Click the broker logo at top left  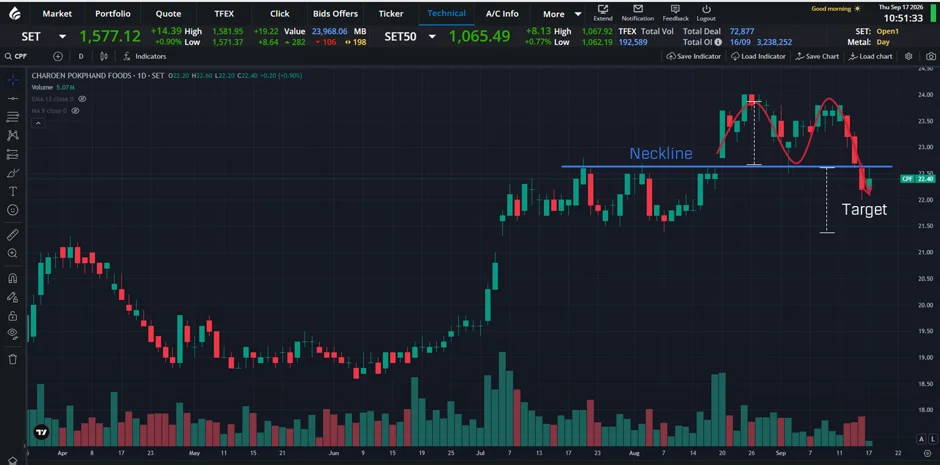click(13, 13)
